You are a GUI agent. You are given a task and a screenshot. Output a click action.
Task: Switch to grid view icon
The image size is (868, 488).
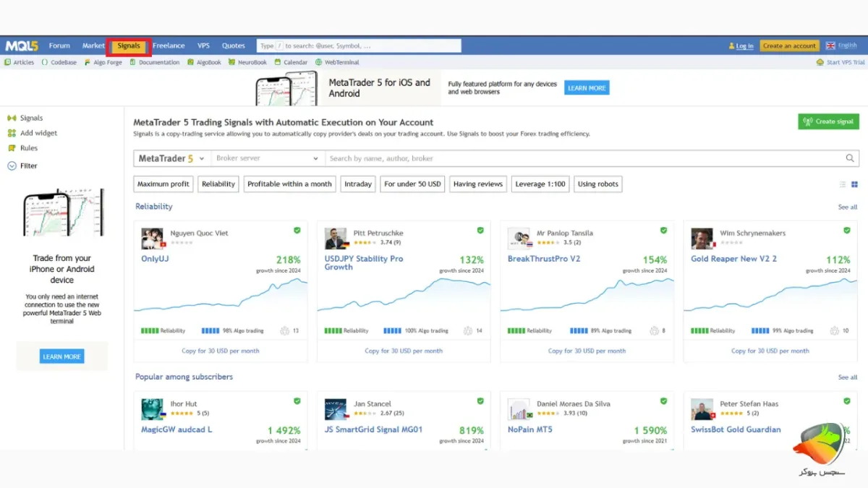854,184
